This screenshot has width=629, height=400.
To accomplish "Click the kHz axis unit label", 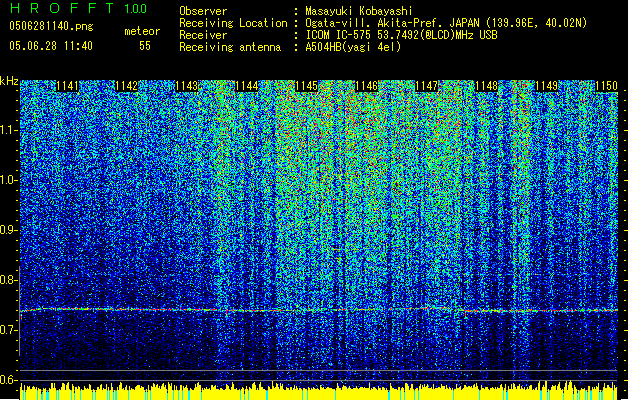I will tap(9, 81).
